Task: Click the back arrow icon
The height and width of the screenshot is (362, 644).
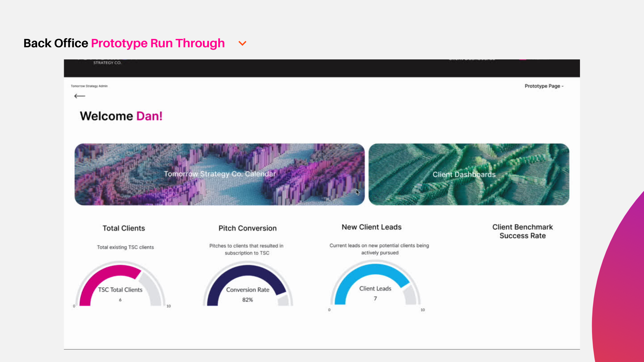Action: tap(79, 96)
